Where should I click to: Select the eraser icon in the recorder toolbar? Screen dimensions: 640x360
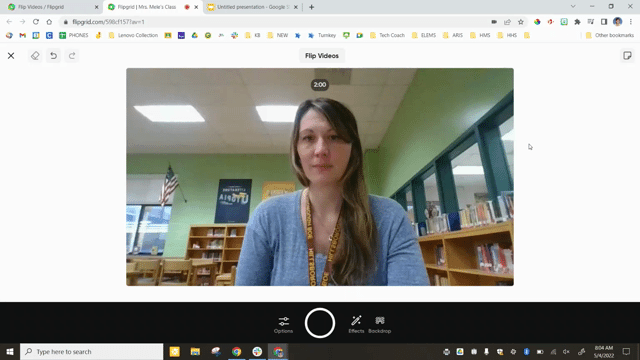pyautogui.click(x=35, y=56)
